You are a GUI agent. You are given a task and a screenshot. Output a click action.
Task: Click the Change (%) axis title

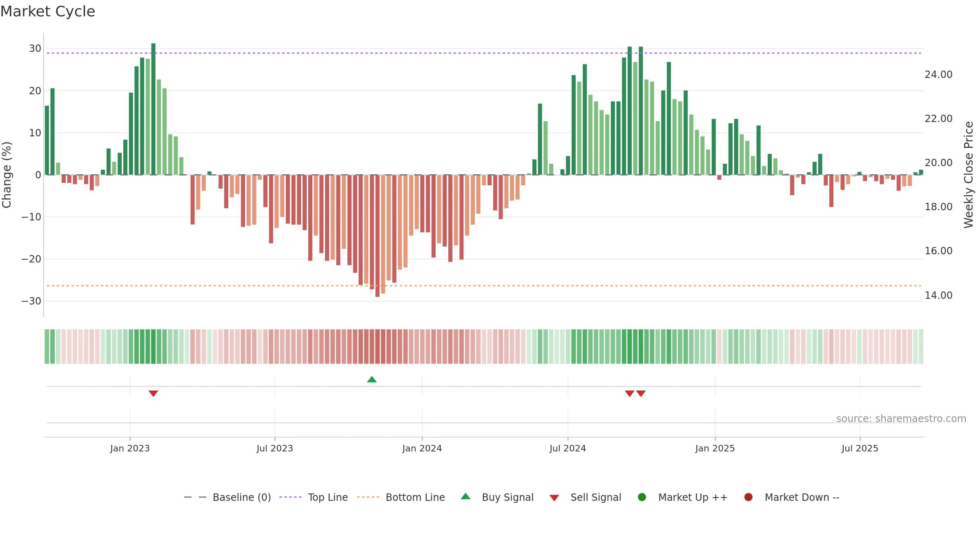click(x=7, y=175)
